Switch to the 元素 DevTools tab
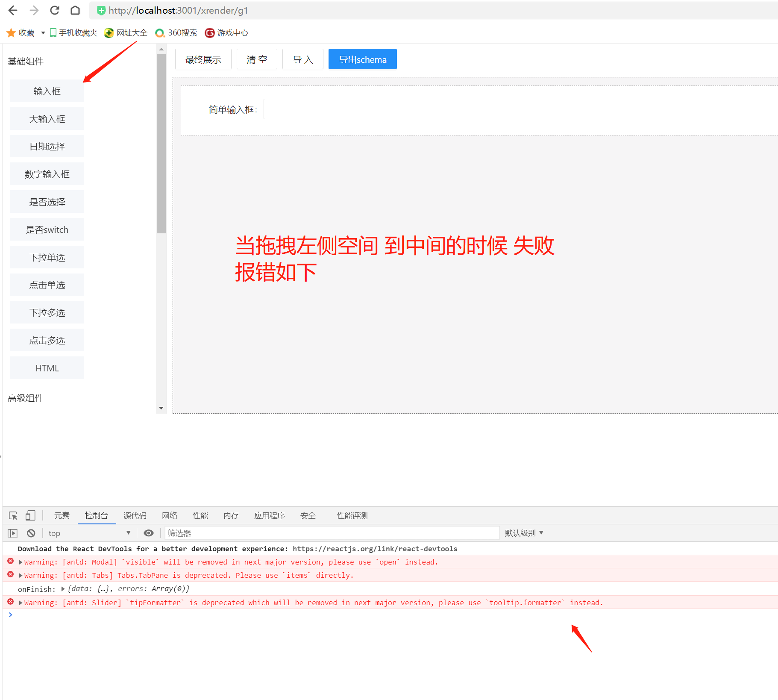Screen dimensions: 778x700 click(62, 515)
